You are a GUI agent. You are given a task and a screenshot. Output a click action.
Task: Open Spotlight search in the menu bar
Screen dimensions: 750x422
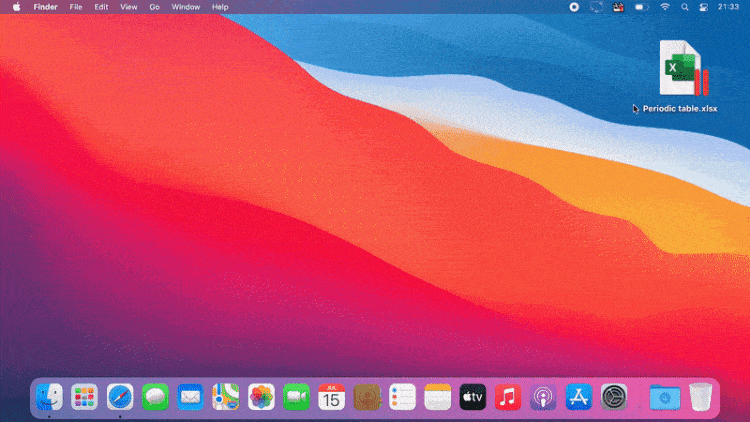(686, 7)
